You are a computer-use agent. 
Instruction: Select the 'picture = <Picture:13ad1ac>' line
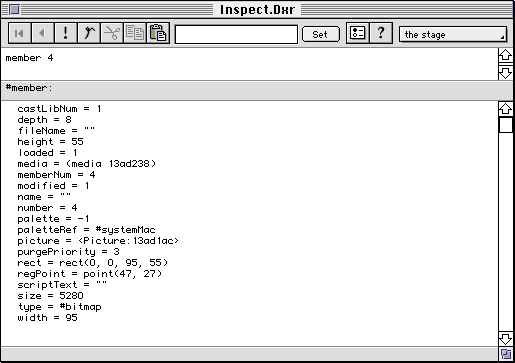pos(98,241)
